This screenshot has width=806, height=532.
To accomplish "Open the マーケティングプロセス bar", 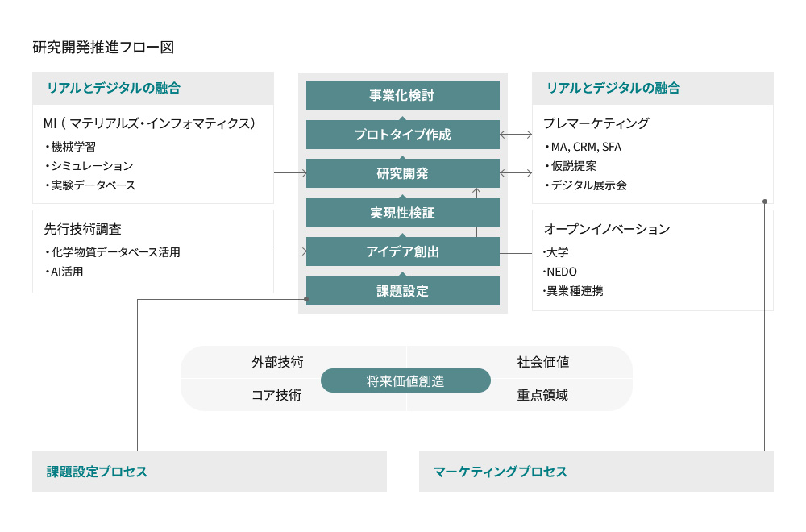I will point(596,472).
